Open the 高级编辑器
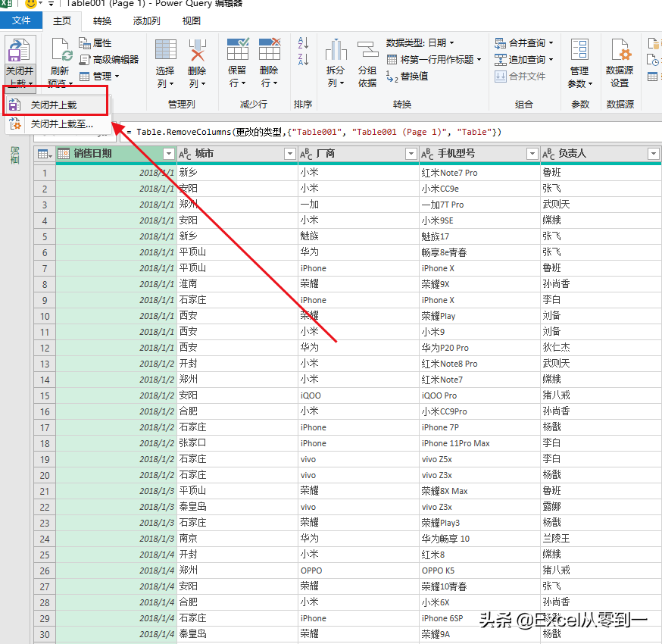Screen dimensions: 662x644 tap(109, 60)
